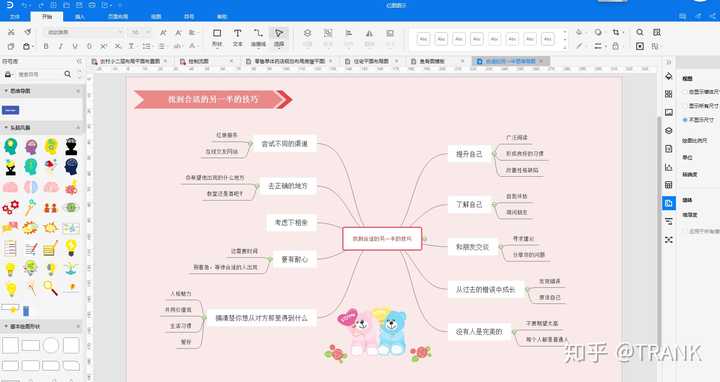
Task: Open the font family dropdown
Action: 84,33
